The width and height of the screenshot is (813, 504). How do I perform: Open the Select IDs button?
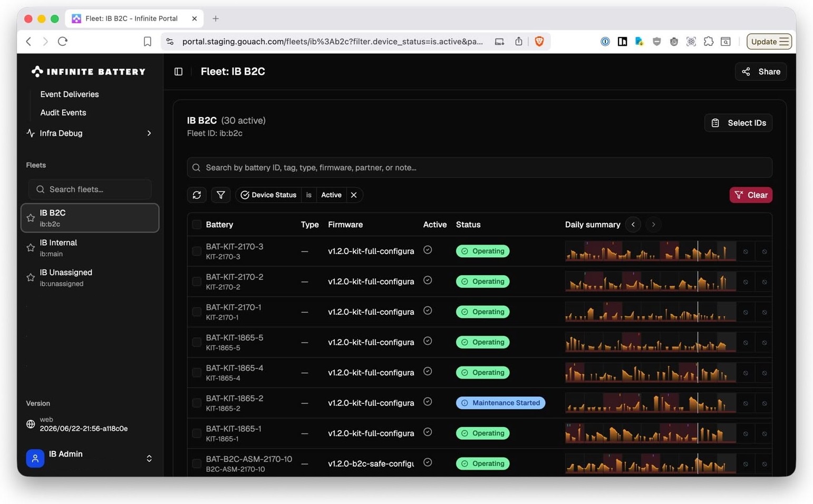point(738,123)
